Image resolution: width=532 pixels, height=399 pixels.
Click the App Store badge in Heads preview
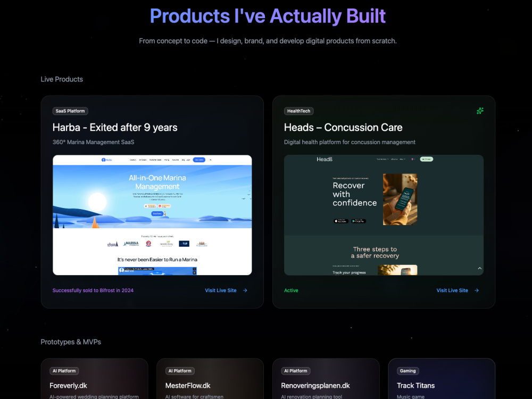340,221
